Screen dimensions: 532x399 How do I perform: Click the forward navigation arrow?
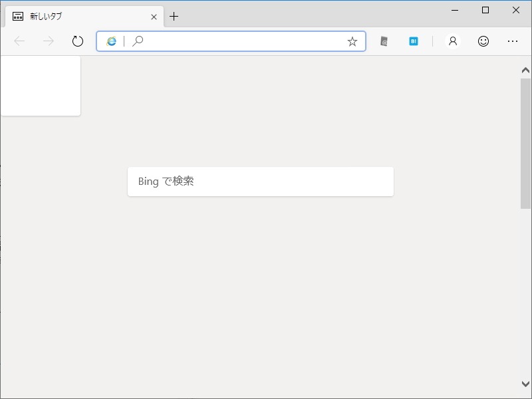tap(48, 41)
